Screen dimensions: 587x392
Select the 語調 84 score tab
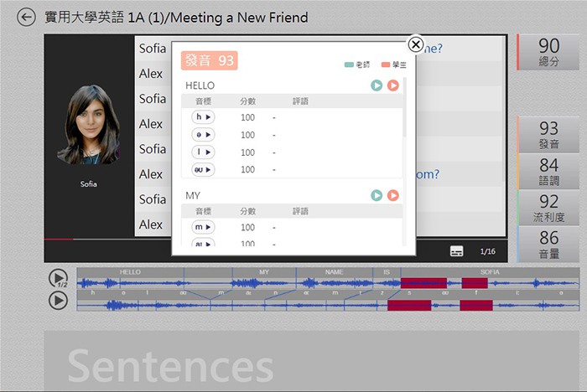pos(548,171)
